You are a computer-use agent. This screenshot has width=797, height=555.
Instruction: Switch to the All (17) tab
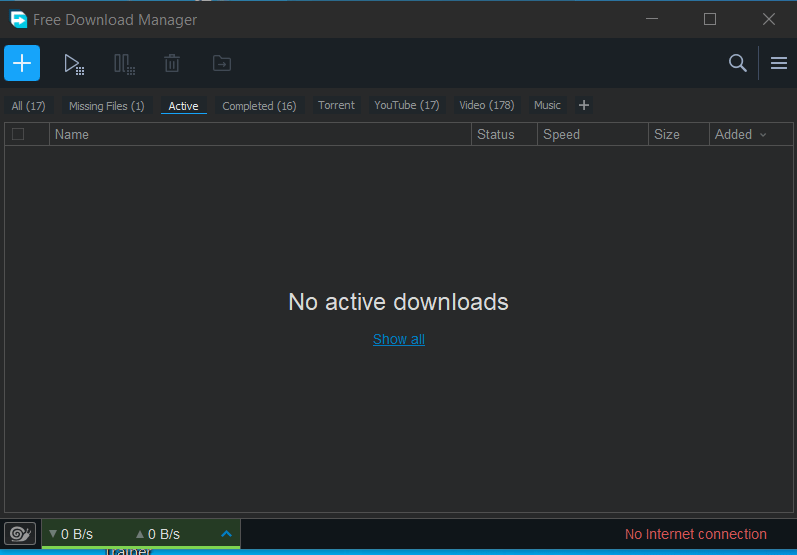tap(28, 106)
